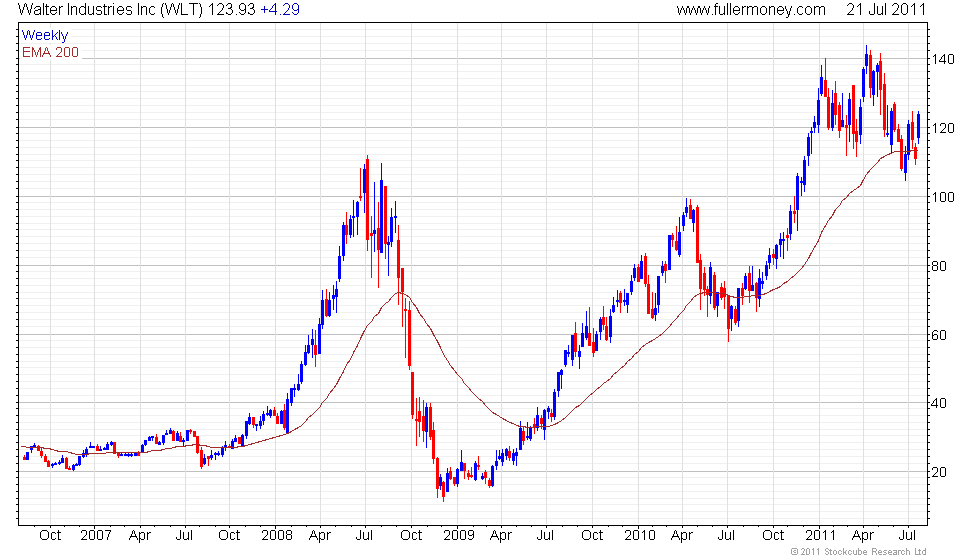The image size is (980, 560).
Task: Click the 100 price axis label
Action: click(x=943, y=197)
